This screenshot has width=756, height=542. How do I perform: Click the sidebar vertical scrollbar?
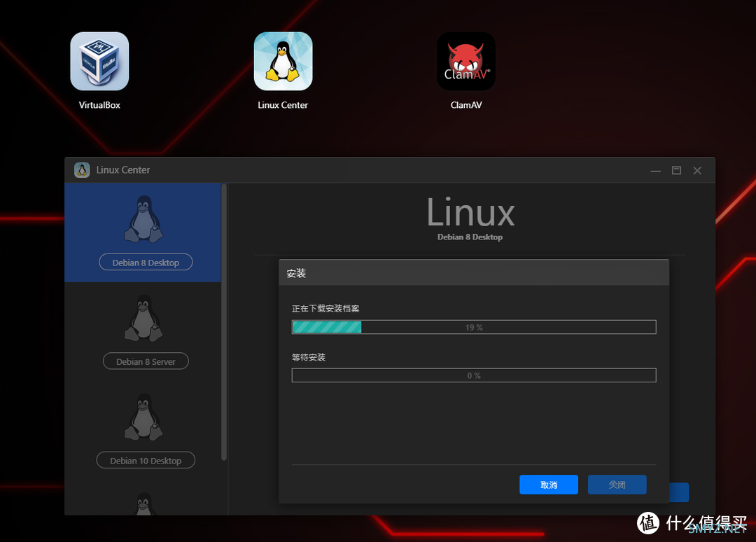coord(224,322)
